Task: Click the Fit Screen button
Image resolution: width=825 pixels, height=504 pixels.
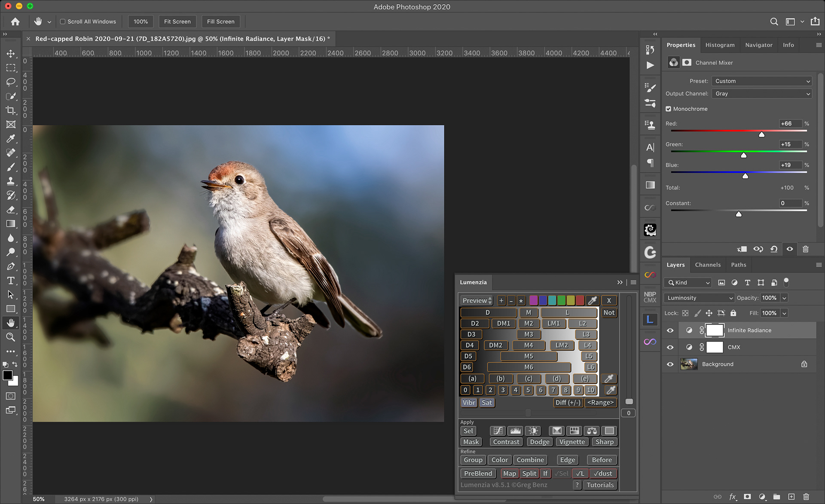Action: click(x=177, y=21)
